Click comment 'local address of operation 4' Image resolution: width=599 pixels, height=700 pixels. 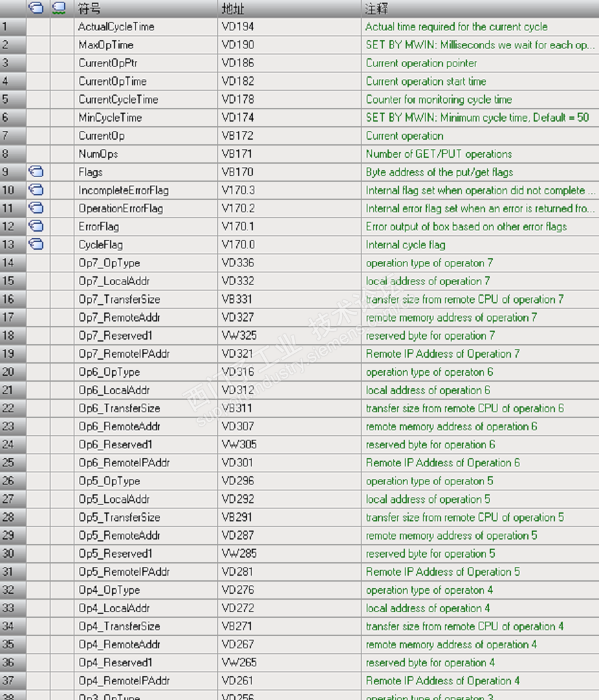click(428, 608)
